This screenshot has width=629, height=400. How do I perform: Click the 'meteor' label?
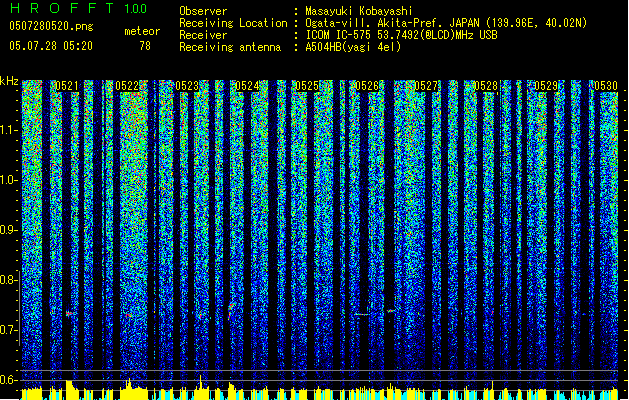pyautogui.click(x=142, y=31)
